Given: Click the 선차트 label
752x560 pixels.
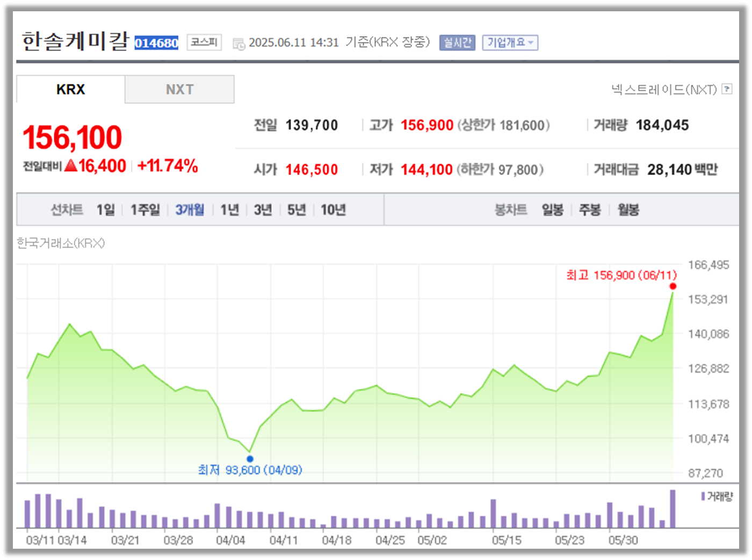Looking at the screenshot, I should click(x=67, y=209).
